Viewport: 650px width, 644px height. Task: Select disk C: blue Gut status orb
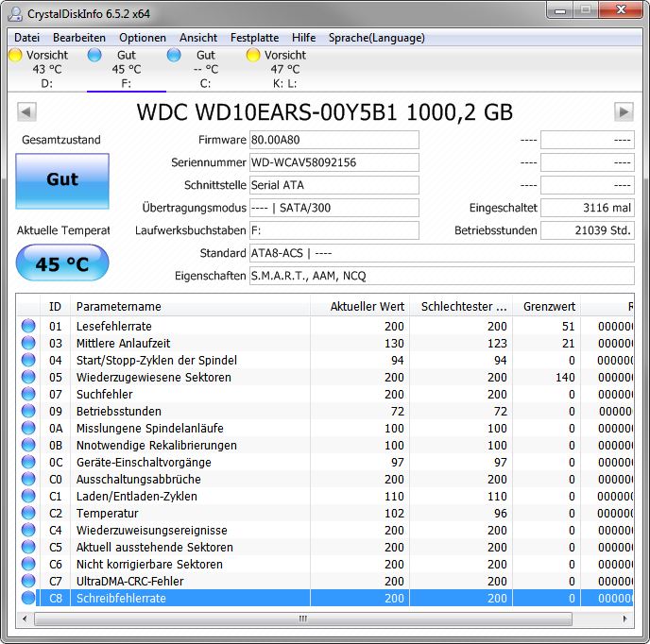point(174,55)
